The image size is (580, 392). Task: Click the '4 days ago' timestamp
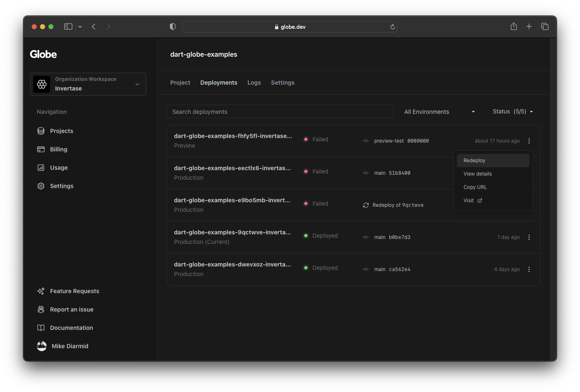[507, 269]
